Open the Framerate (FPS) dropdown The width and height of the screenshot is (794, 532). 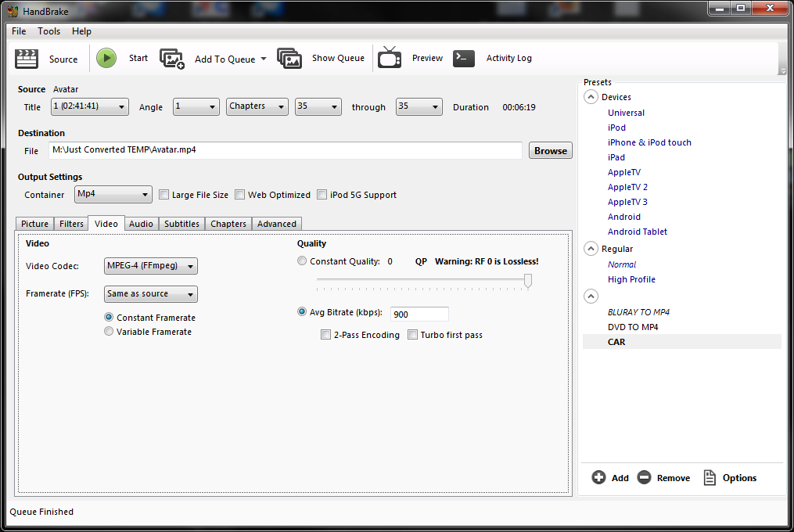[151, 294]
